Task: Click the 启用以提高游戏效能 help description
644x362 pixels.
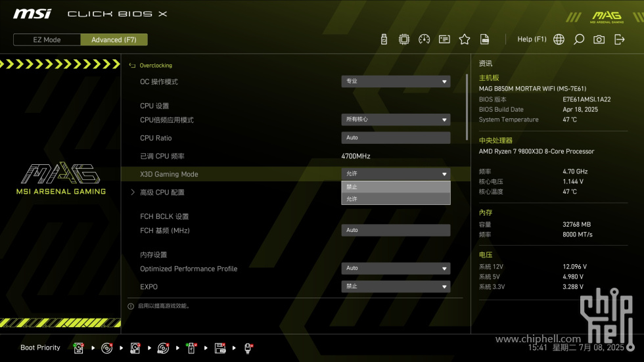Action: [x=164, y=306]
